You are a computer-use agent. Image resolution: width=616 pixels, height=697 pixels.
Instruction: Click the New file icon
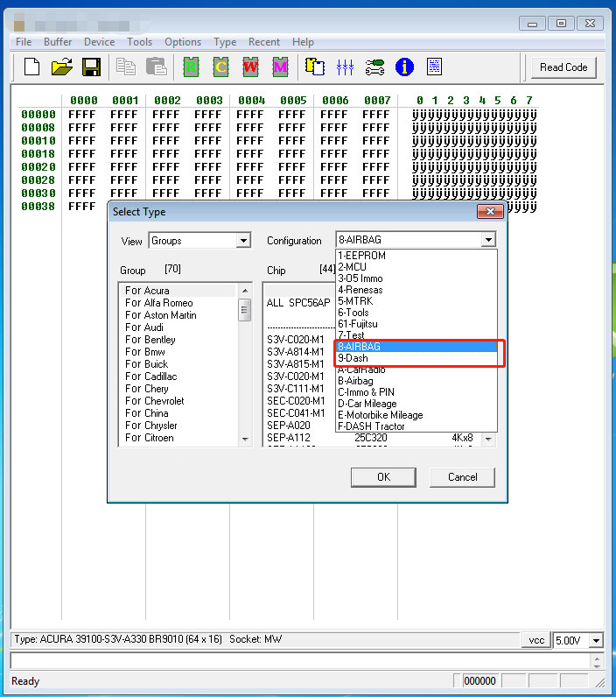point(32,67)
